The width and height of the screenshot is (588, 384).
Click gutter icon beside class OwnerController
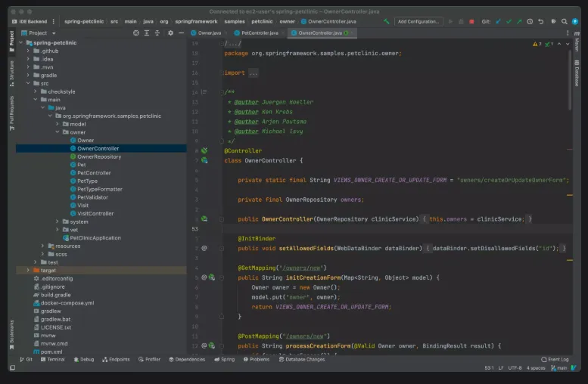coord(204,160)
